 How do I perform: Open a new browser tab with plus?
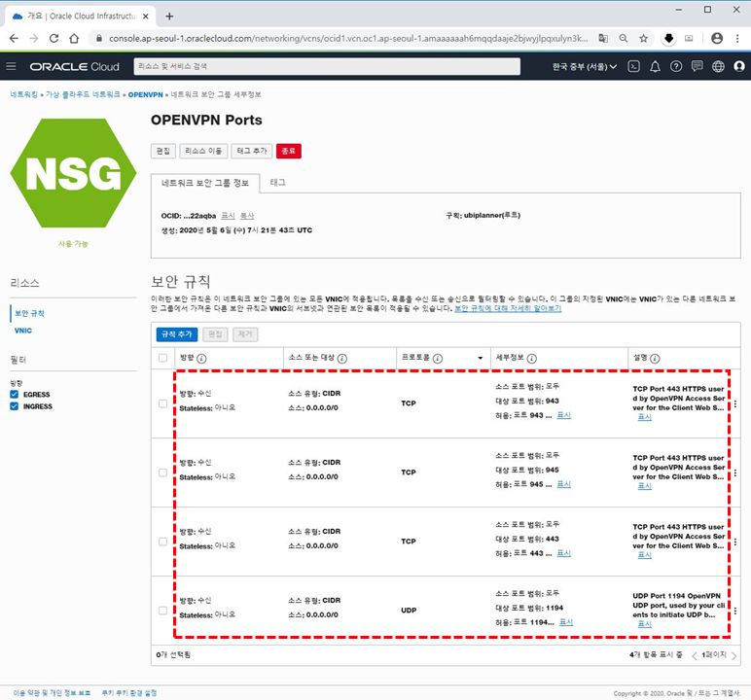[169, 17]
